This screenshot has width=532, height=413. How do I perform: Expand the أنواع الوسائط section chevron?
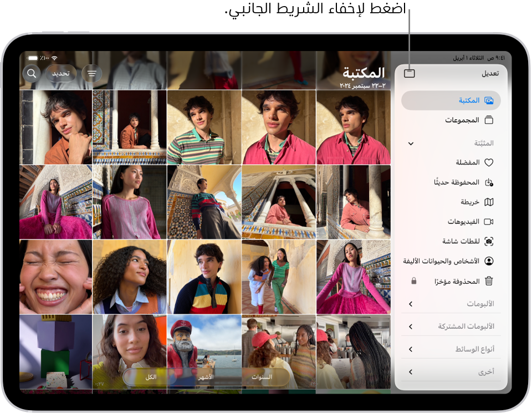coord(411,349)
